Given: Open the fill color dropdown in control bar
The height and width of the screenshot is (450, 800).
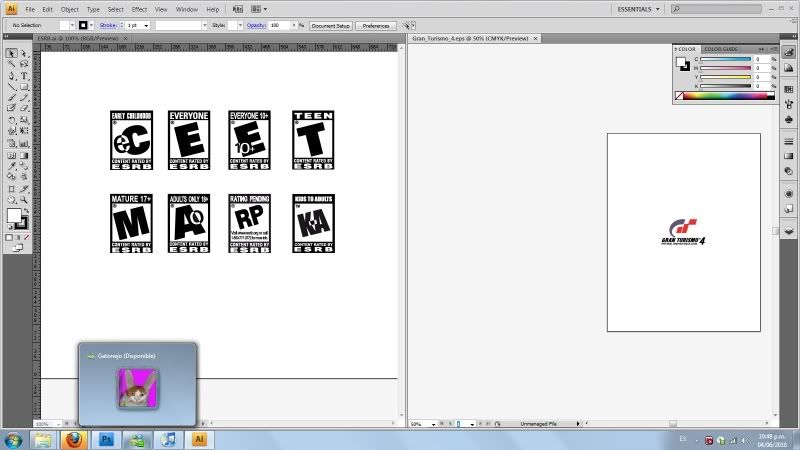Looking at the screenshot, I should click(x=72, y=25).
